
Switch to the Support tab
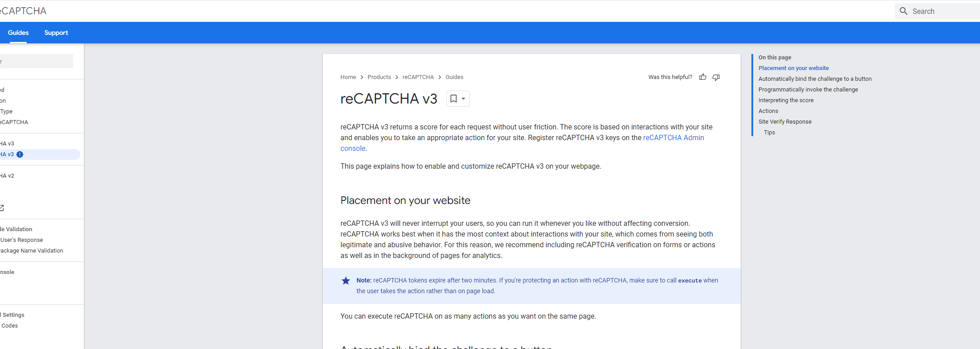pos(56,33)
